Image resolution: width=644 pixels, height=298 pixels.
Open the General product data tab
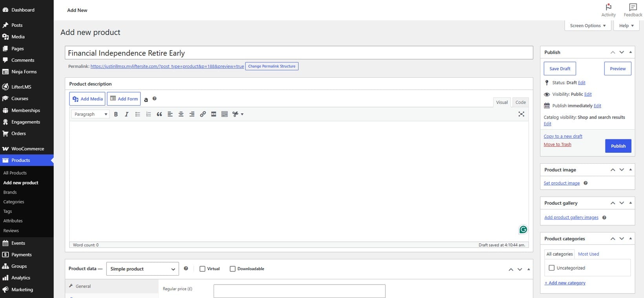tap(112, 286)
